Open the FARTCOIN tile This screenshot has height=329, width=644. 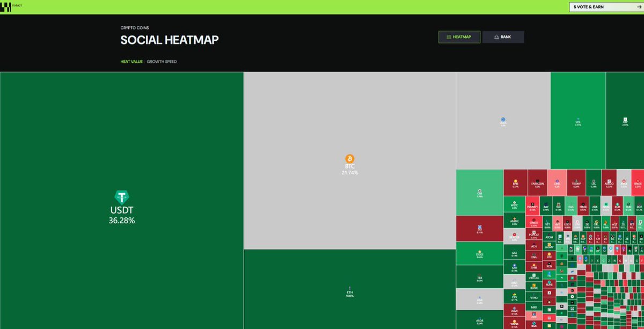tap(537, 182)
